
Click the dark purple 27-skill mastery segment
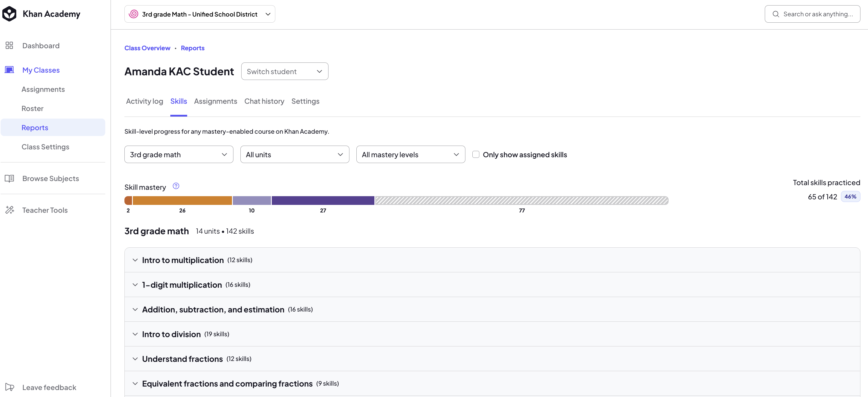pyautogui.click(x=323, y=201)
